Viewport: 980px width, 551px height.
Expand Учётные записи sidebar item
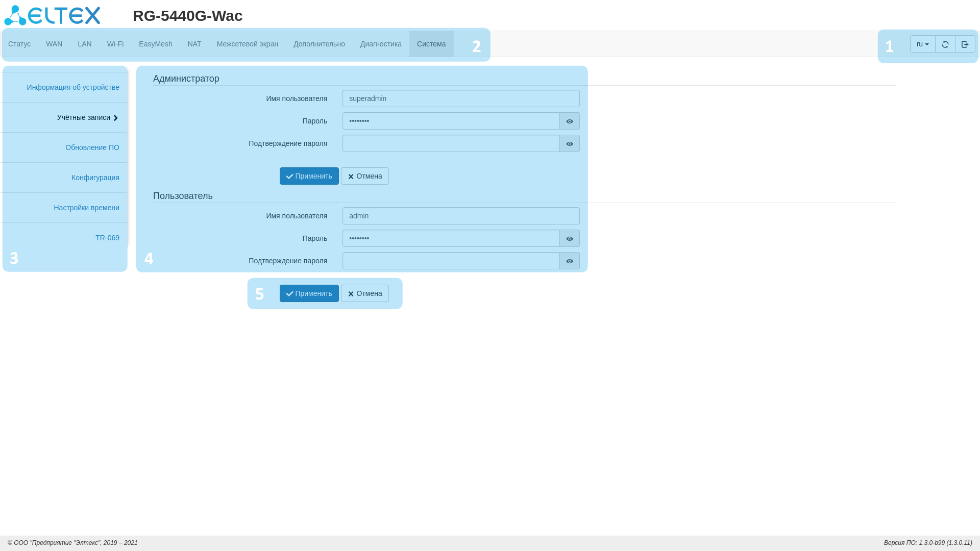pyautogui.click(x=87, y=118)
